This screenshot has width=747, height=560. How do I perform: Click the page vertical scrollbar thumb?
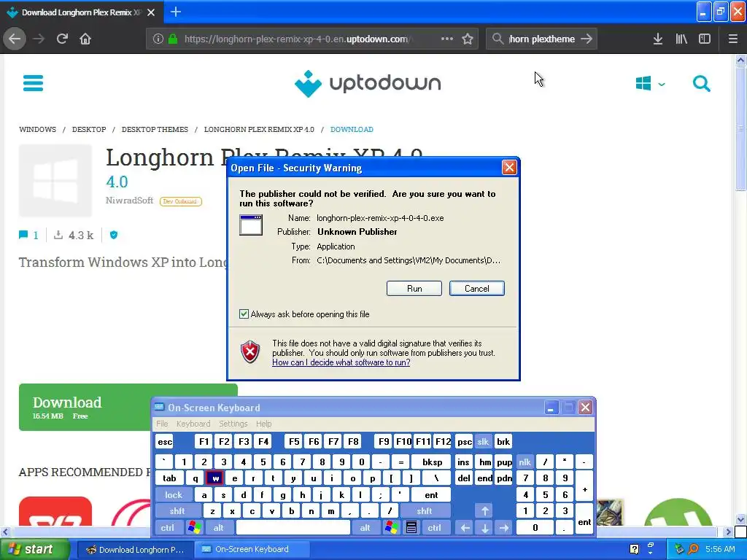(740, 128)
